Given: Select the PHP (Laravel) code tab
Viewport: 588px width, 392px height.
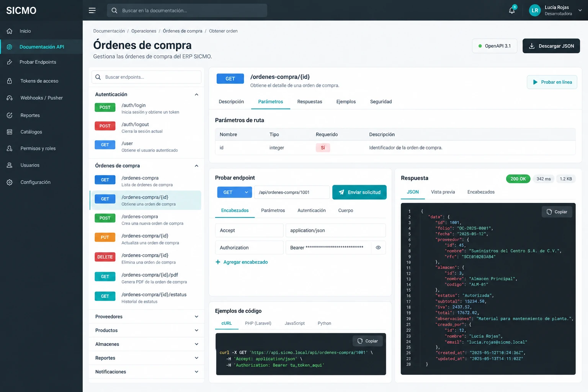Looking at the screenshot, I should [x=258, y=323].
